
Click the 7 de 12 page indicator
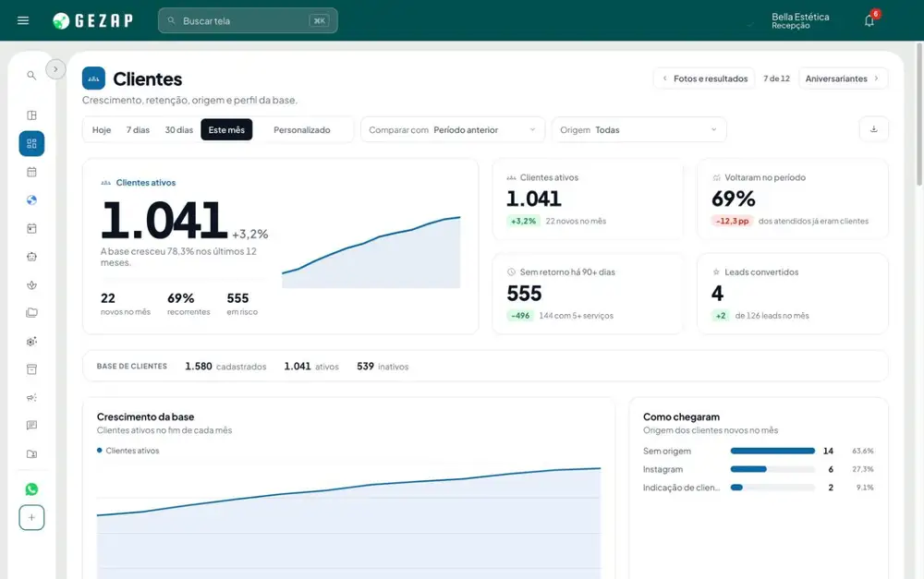[x=777, y=78]
